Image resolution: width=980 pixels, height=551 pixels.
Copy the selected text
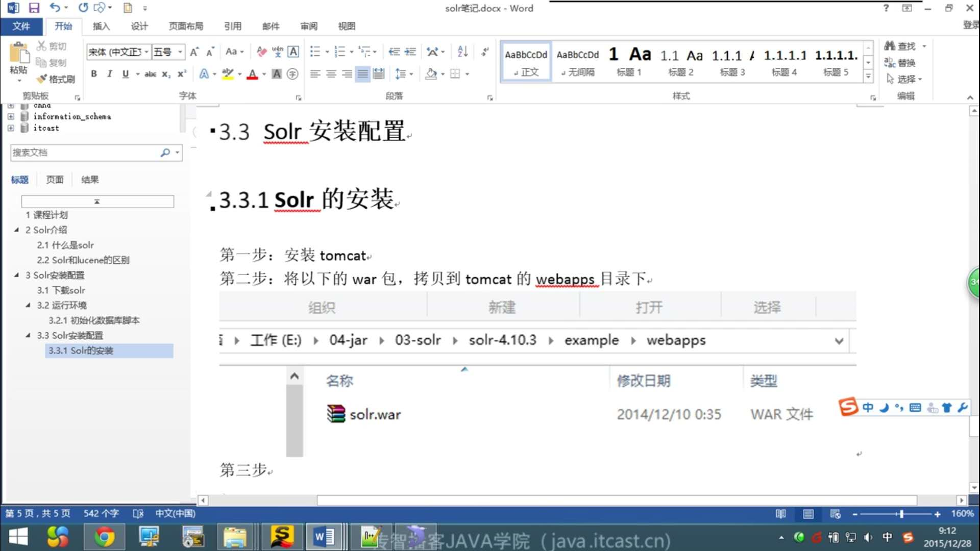pos(52,63)
